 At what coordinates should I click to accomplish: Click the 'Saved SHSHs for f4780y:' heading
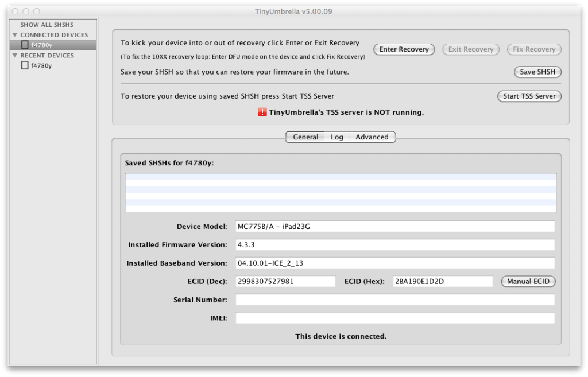[169, 163]
